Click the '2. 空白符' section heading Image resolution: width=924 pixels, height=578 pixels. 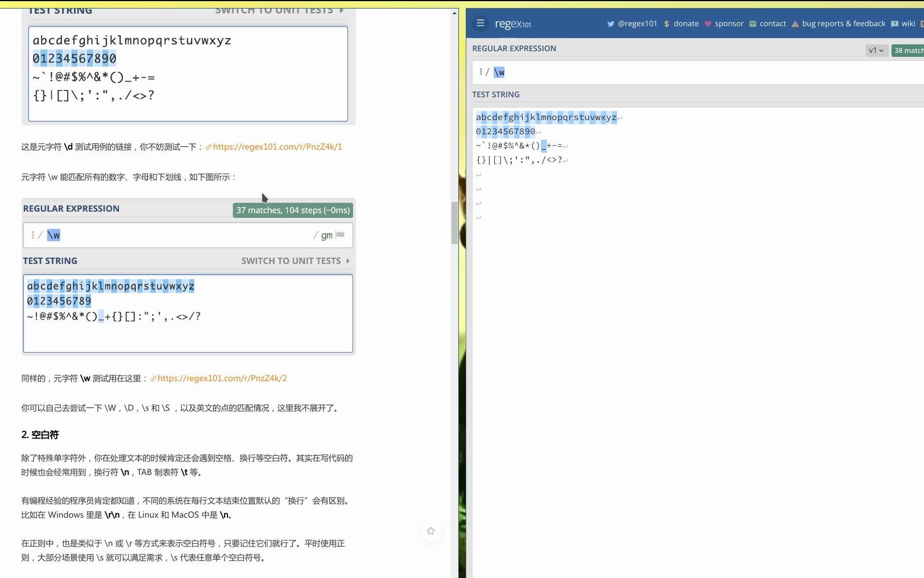pos(40,435)
